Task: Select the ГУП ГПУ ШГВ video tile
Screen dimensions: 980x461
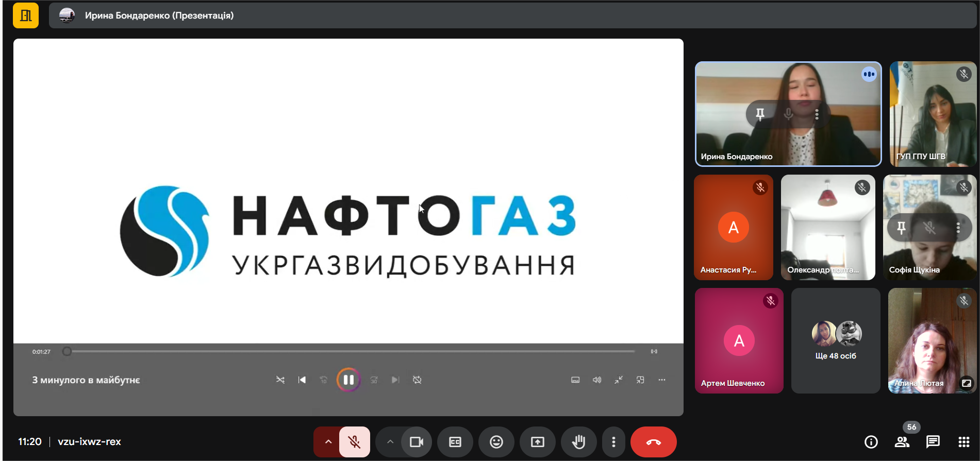Action: click(x=933, y=114)
